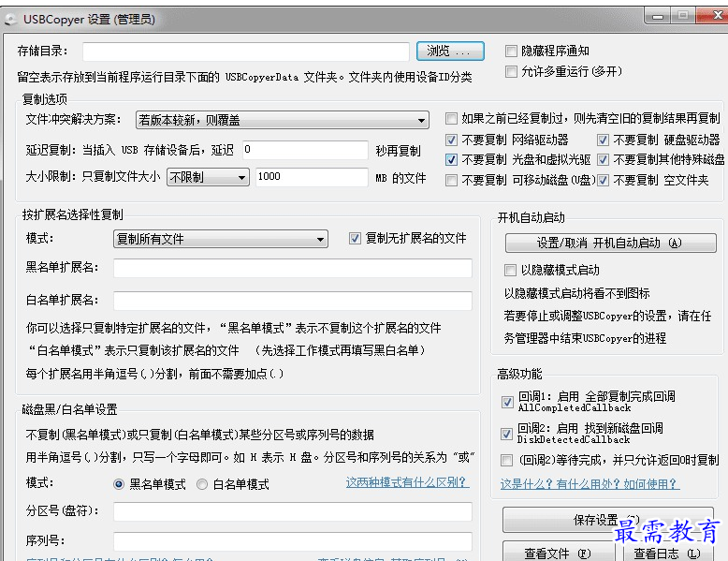Click the 查看文件 (F) button

coord(558,552)
